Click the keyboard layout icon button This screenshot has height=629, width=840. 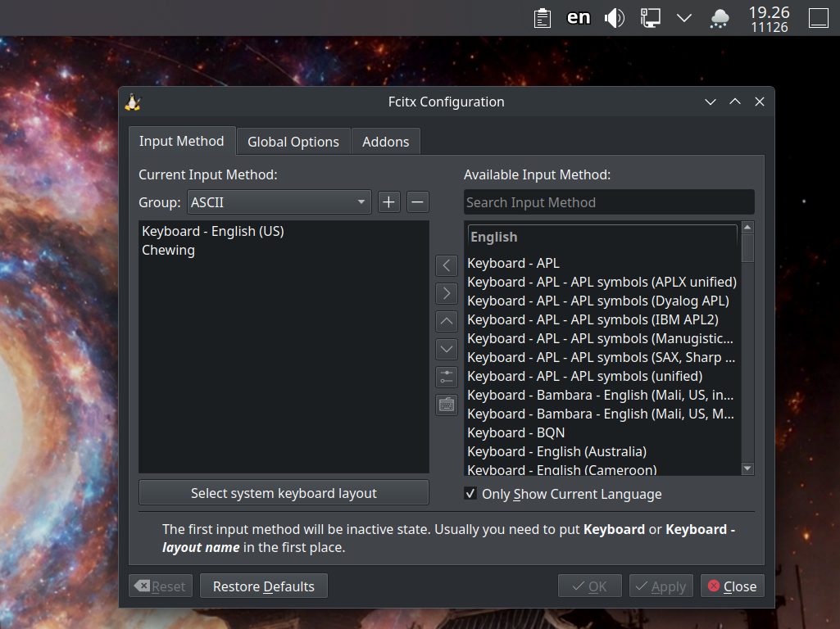pyautogui.click(x=447, y=405)
